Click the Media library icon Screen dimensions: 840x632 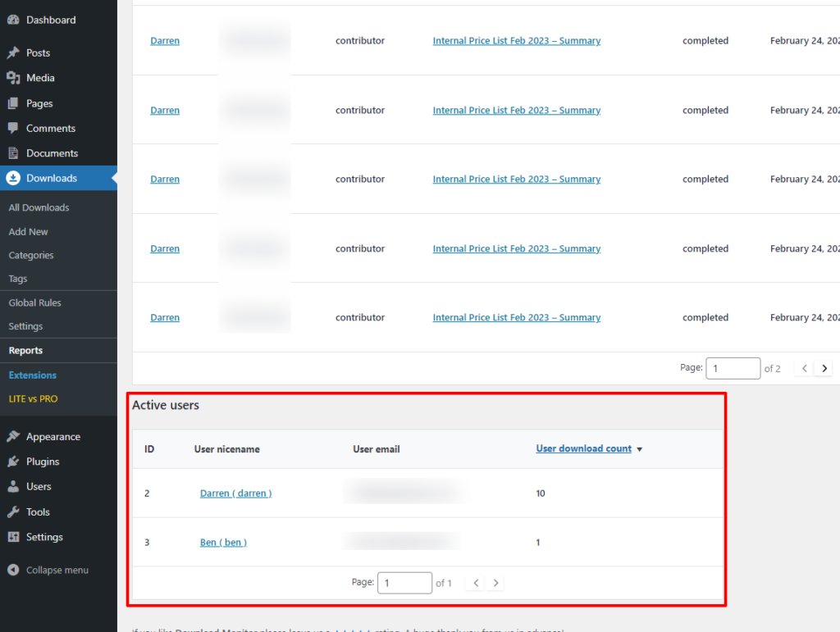pyautogui.click(x=13, y=78)
